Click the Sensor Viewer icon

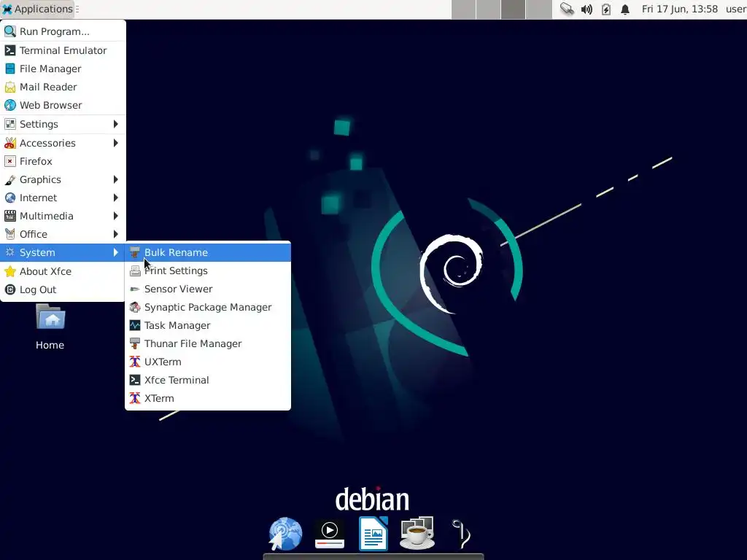coord(135,289)
